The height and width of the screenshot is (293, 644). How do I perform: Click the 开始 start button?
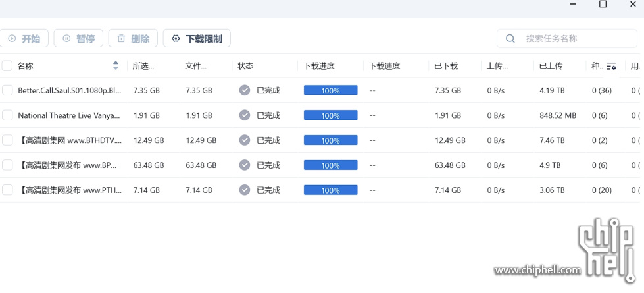(x=24, y=39)
